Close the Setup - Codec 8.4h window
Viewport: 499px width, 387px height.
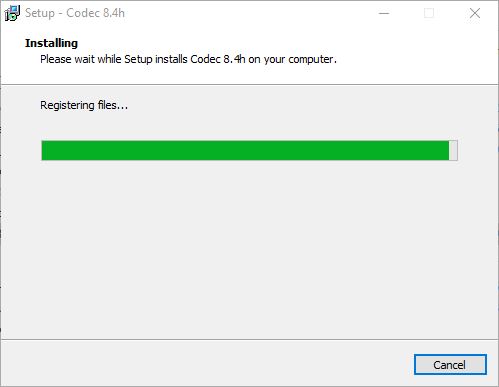click(x=475, y=13)
